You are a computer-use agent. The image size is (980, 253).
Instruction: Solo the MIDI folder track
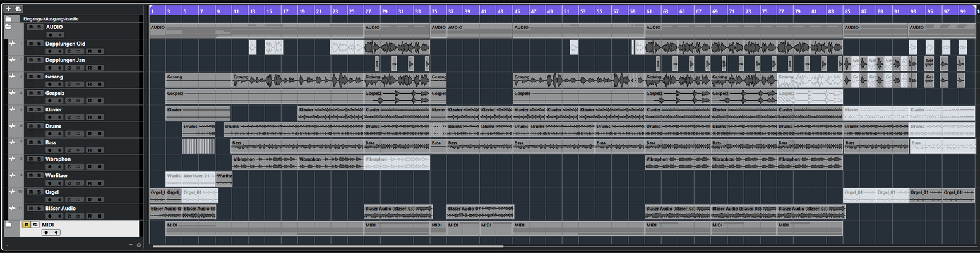tap(35, 225)
